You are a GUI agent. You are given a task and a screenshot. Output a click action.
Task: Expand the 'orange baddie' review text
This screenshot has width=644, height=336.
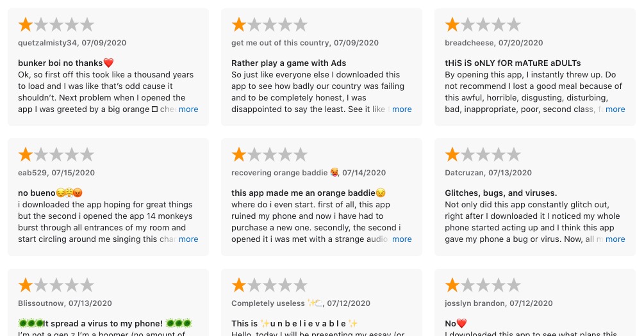tap(402, 239)
